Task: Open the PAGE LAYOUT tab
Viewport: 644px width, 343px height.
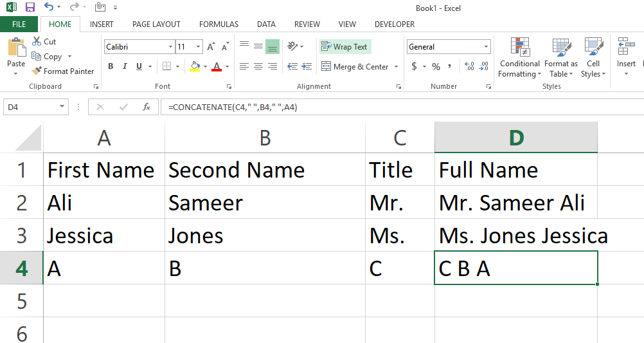Action: pos(156,24)
